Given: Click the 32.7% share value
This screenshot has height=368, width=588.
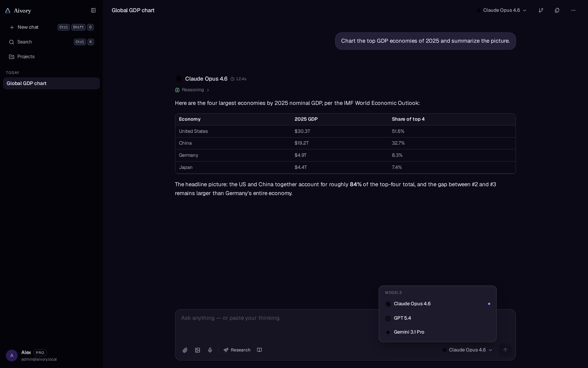Looking at the screenshot, I should [x=398, y=143].
